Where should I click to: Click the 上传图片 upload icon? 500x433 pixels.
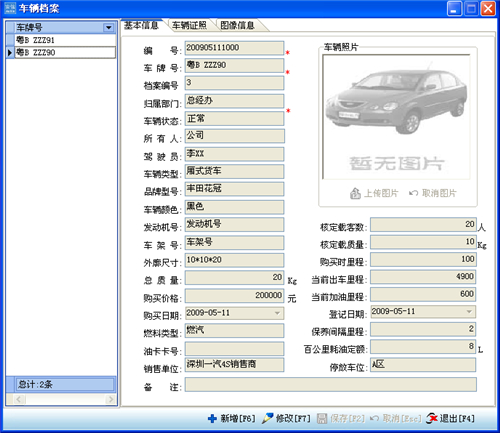coord(355,193)
